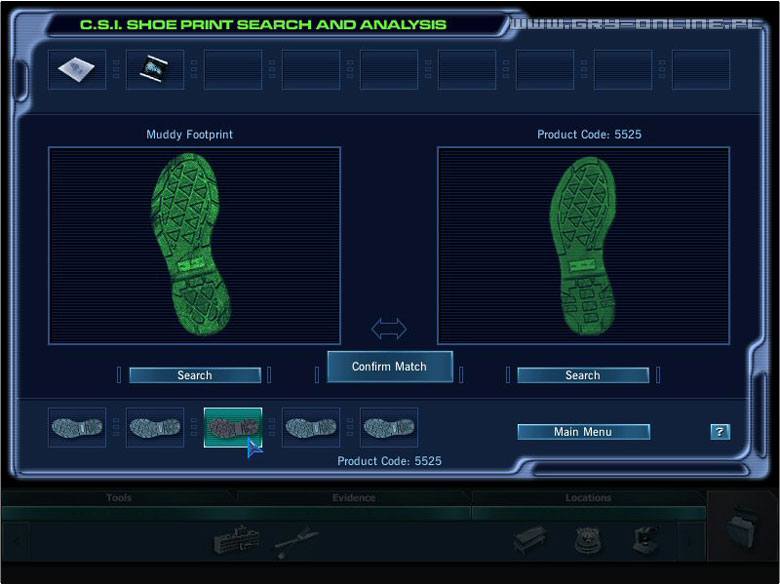The height and width of the screenshot is (585, 780).
Task: Click the 'Product Code: 5525' text below thumbnails
Action: (390, 461)
